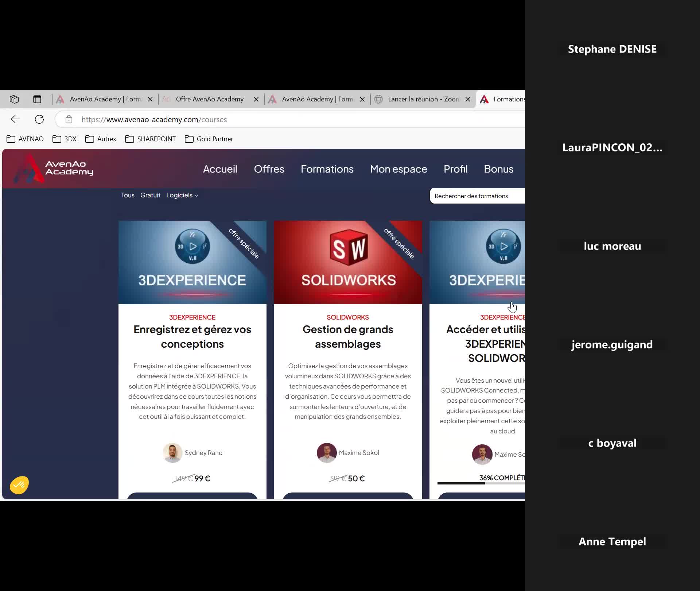
Task: Close the third AvenAo Academy tab
Action: (362, 99)
